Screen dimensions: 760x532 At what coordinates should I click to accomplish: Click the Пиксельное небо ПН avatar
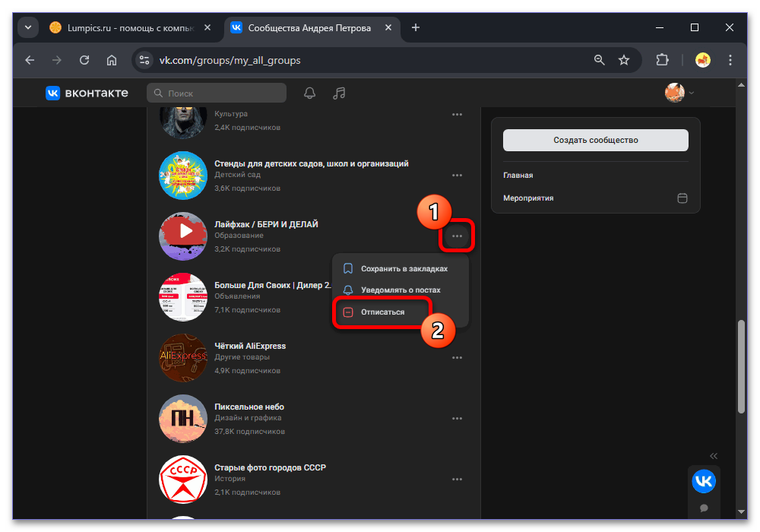183,419
